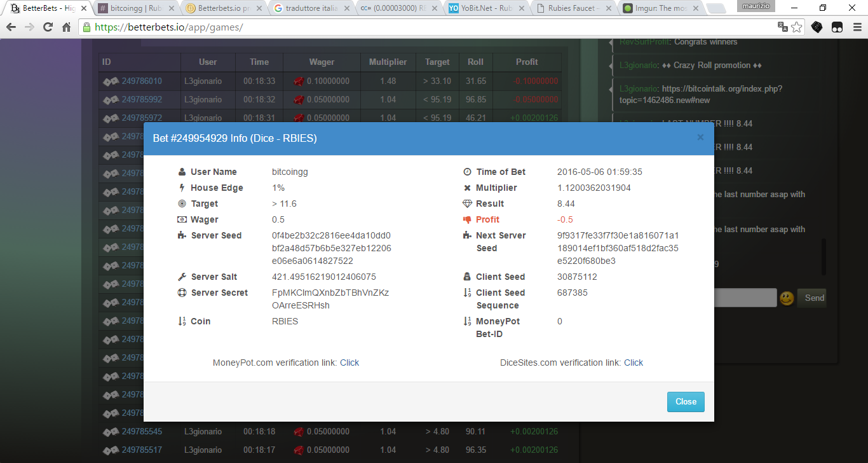868x463 pixels.
Task: Click the dice extension icon in toolbar
Action: pyautogui.click(x=817, y=27)
